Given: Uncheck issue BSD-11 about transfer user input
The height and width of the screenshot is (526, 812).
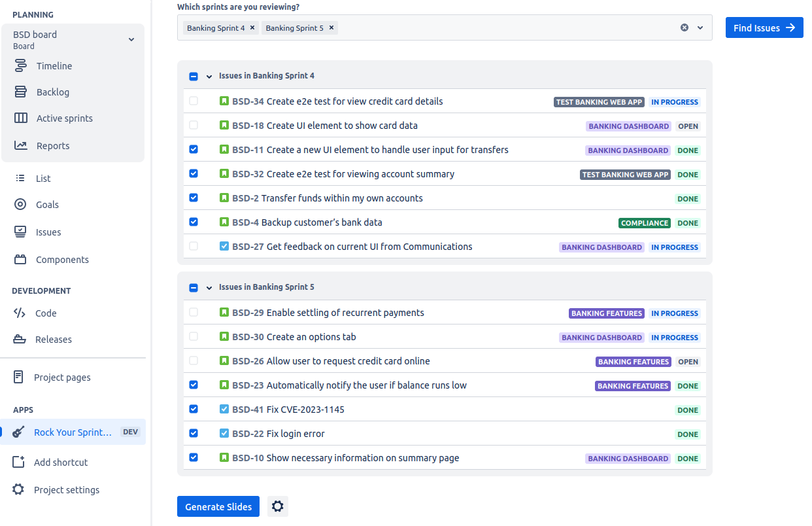Looking at the screenshot, I should (x=194, y=149).
